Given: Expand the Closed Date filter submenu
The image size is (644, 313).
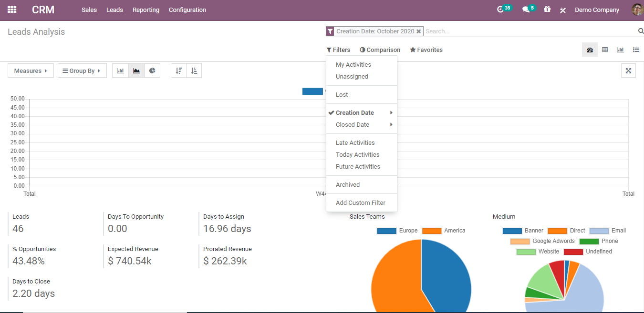Looking at the screenshot, I should click(x=362, y=125).
